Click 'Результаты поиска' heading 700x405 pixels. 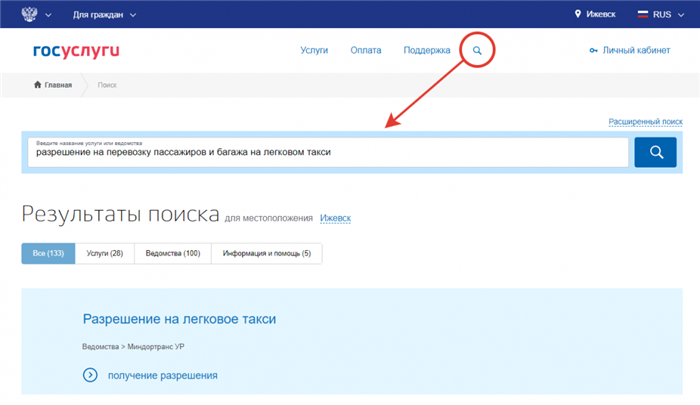[121, 214]
